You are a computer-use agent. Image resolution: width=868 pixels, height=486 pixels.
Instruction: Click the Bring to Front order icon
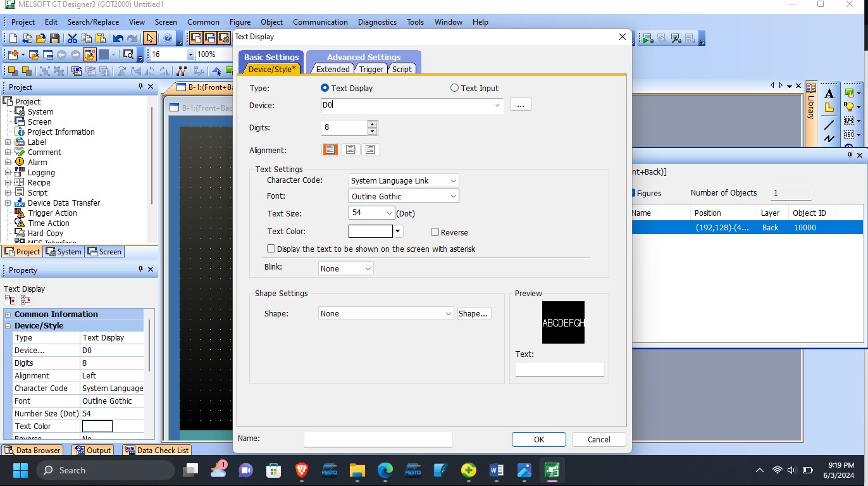click(13, 71)
